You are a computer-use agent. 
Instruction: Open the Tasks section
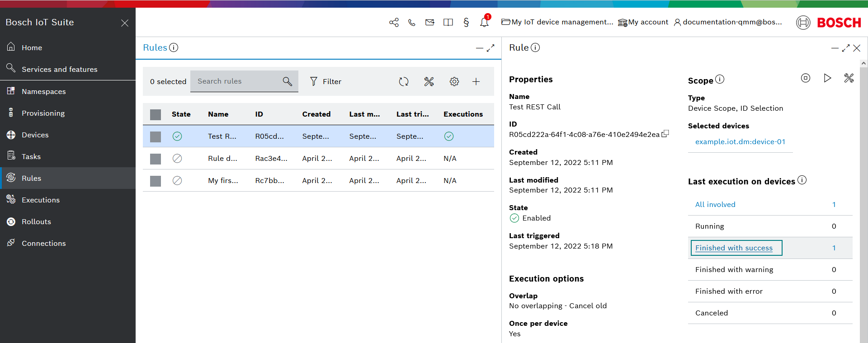(x=68, y=156)
